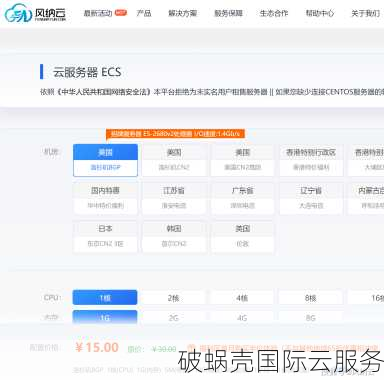Open the 解决方案 navigation menu
This screenshot has width=384, height=380.
click(x=182, y=13)
